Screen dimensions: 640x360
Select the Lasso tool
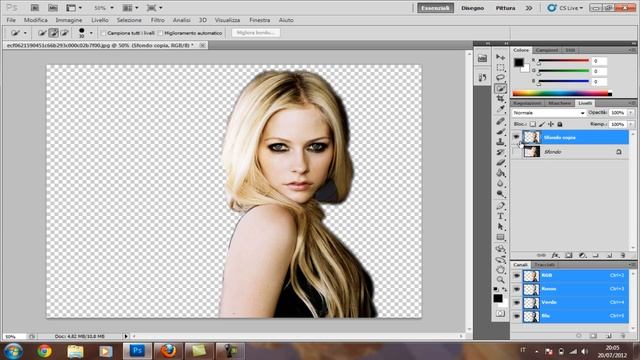[500, 78]
